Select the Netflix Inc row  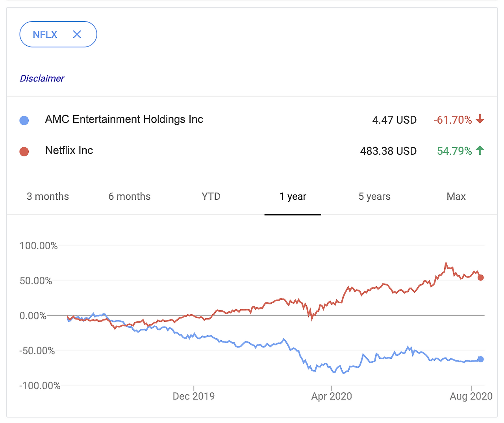coord(69,150)
